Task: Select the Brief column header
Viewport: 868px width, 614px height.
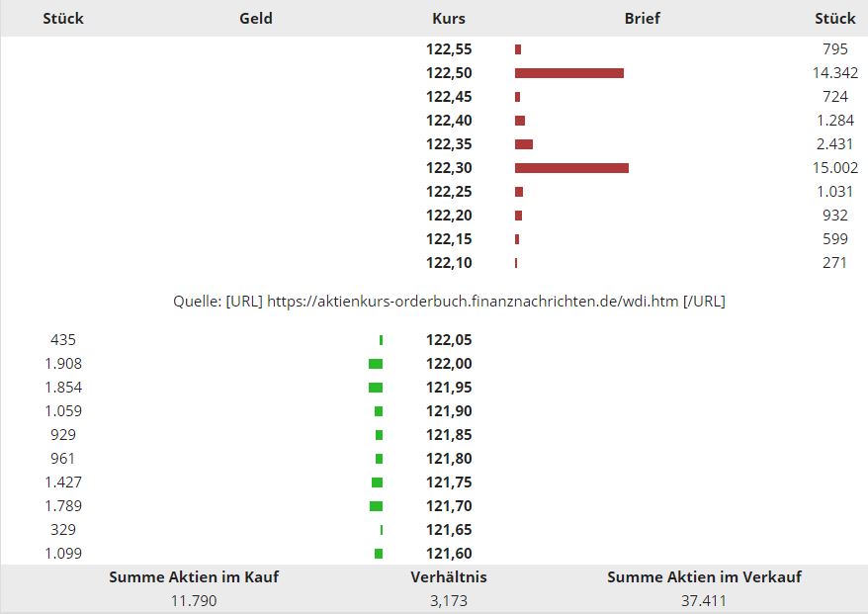Action: coord(642,18)
